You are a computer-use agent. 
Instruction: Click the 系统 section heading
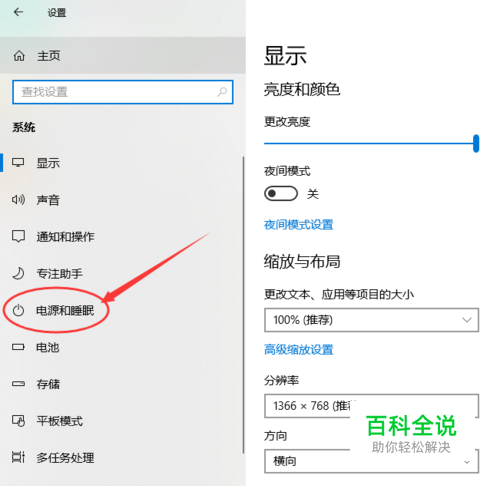[x=24, y=127]
